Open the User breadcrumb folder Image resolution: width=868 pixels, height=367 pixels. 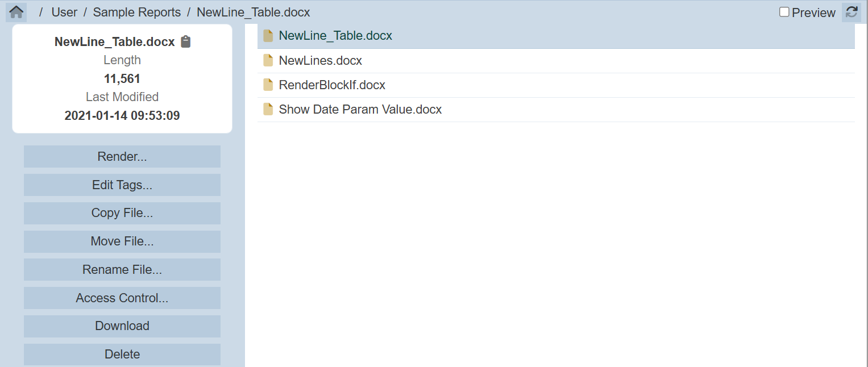(x=64, y=12)
